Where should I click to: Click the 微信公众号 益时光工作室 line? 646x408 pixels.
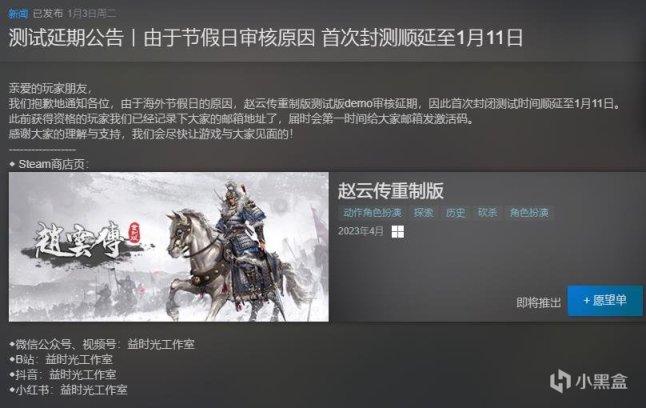point(102,344)
